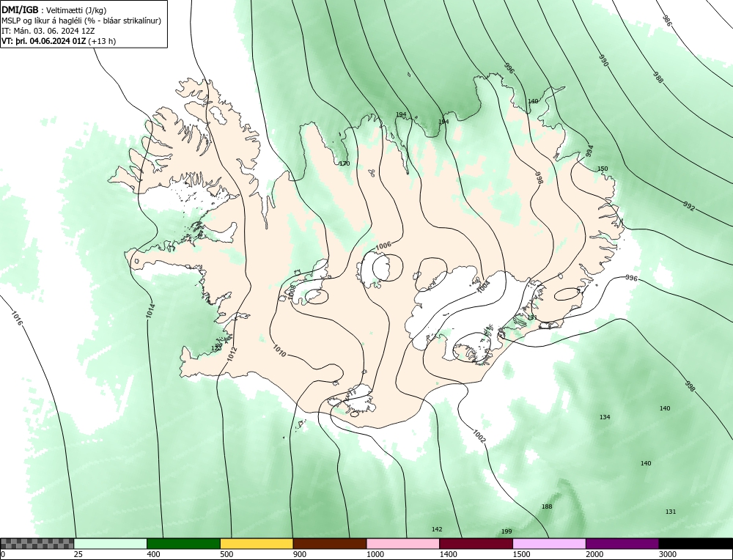Viewport: 733px width, 560px height.
Task: Click the legend tick label 3000
Action: tap(668, 554)
